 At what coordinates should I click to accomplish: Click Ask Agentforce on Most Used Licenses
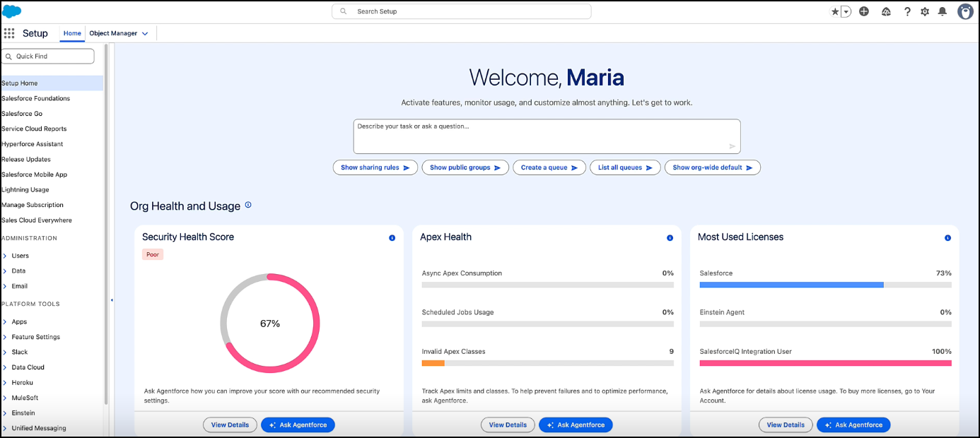(x=853, y=425)
